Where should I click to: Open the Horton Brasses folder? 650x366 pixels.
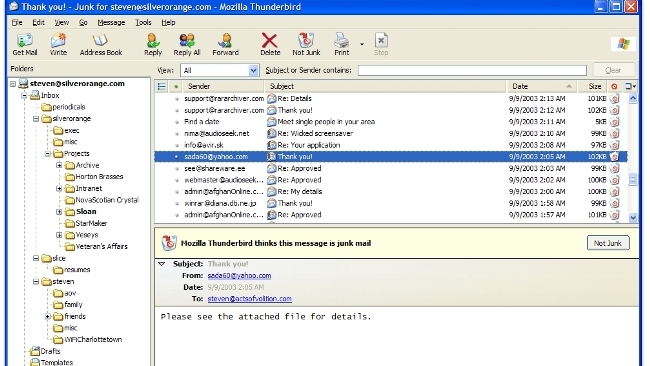tap(99, 177)
